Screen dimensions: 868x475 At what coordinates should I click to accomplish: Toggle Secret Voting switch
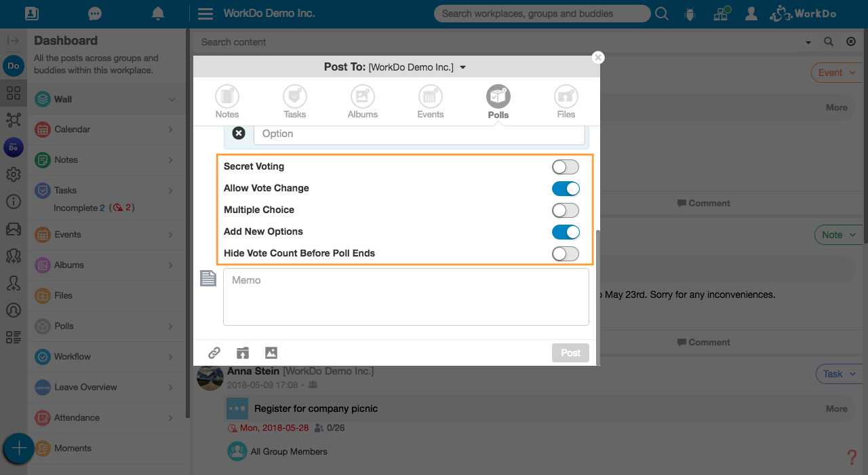coord(566,167)
